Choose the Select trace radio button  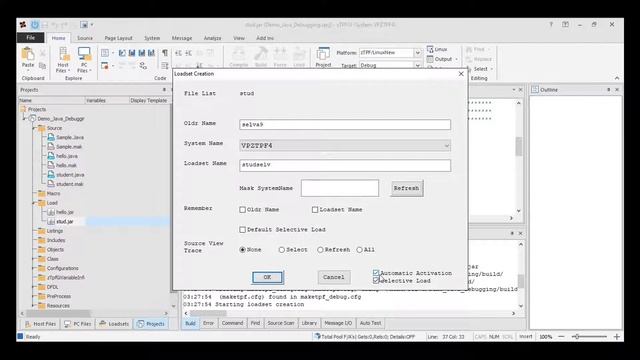pos(281,249)
